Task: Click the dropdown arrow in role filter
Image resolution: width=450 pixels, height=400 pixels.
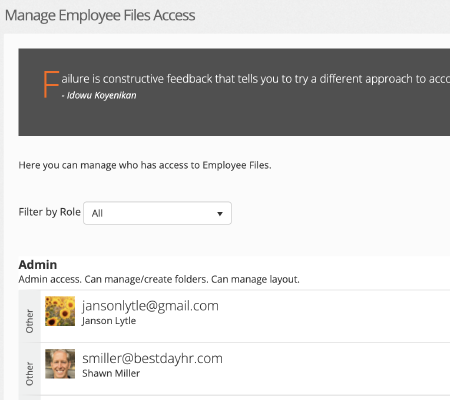Action: (x=220, y=214)
